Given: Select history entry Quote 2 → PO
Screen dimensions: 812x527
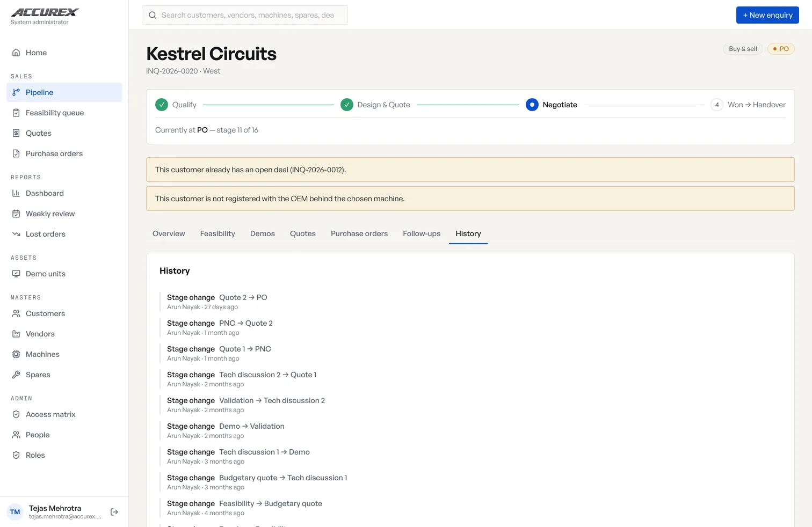Looking at the screenshot, I should 243,297.
